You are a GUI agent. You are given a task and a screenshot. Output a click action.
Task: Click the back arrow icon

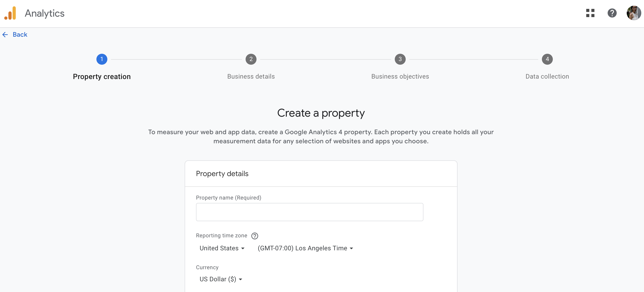tap(5, 35)
